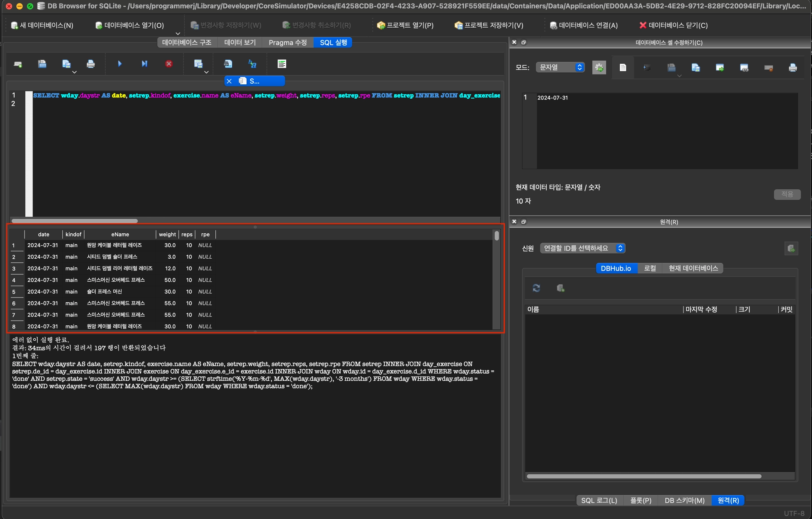Screen dimensions: 812x519
Task: Click the Find text binoculars icon
Action: pyautogui.click(x=228, y=64)
